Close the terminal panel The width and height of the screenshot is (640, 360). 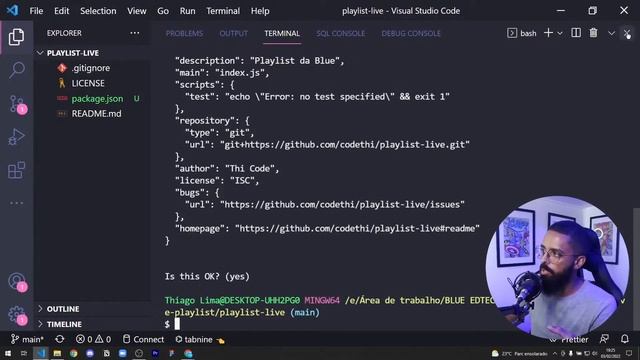click(627, 33)
